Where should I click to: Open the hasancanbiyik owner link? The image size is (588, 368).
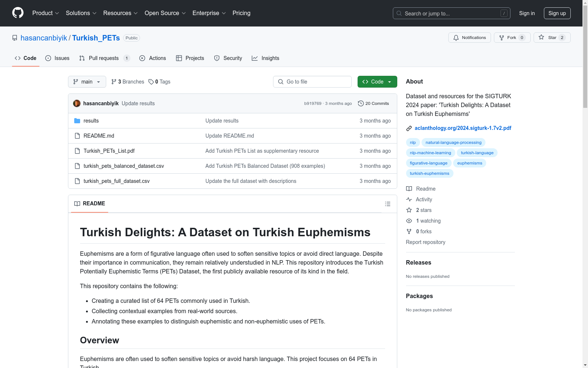pos(44,38)
